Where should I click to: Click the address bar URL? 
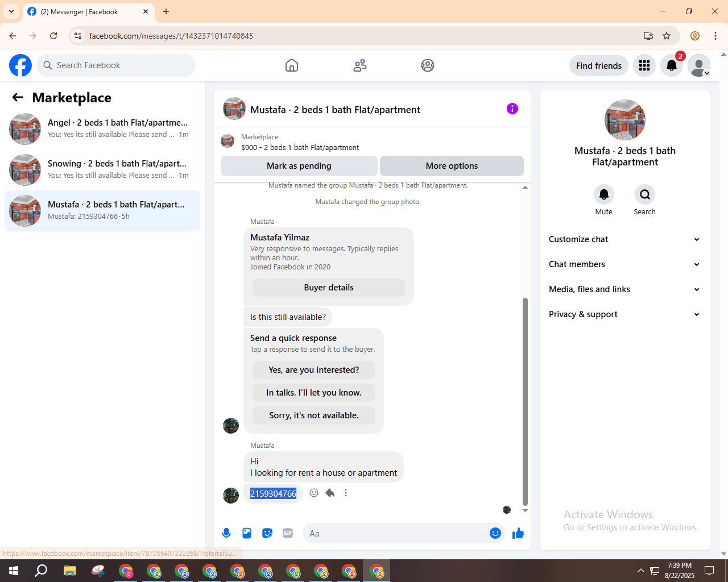tap(171, 36)
